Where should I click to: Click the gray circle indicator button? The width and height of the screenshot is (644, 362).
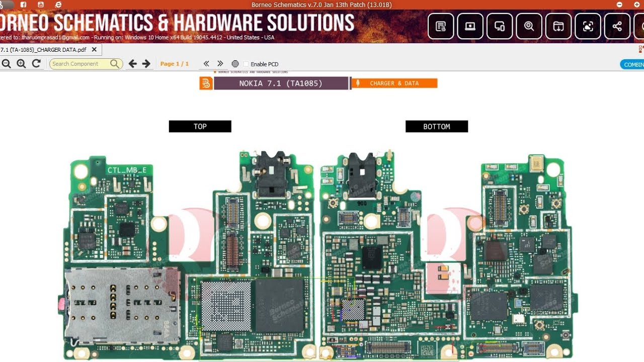coord(235,64)
